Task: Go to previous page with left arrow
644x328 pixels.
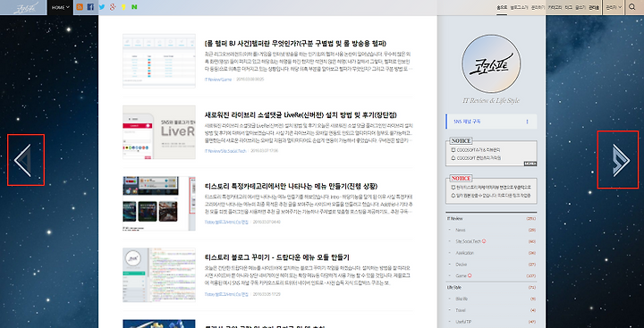Action: coord(23,160)
